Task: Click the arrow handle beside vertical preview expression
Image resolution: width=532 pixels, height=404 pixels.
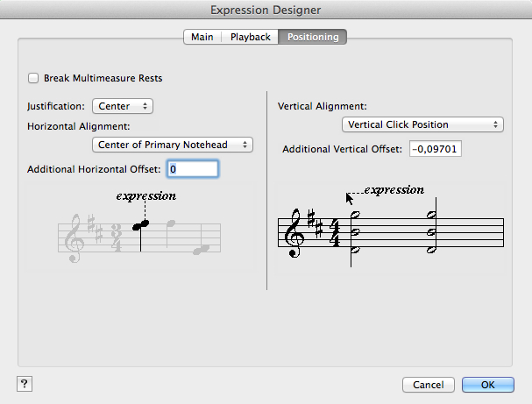Action: [x=350, y=198]
